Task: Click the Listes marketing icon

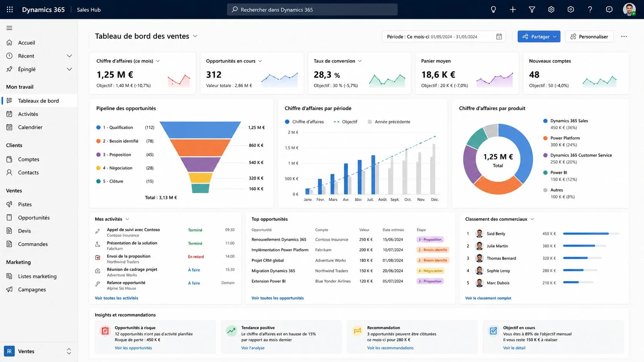Action: [x=9, y=276]
